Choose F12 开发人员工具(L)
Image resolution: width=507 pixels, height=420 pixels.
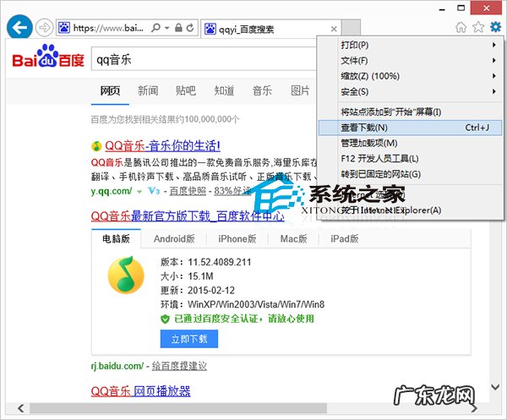tap(410, 158)
